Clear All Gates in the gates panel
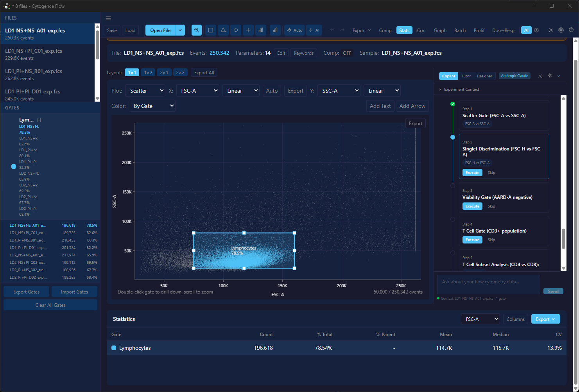Image resolution: width=579 pixels, height=392 pixels. pyautogui.click(x=50, y=305)
